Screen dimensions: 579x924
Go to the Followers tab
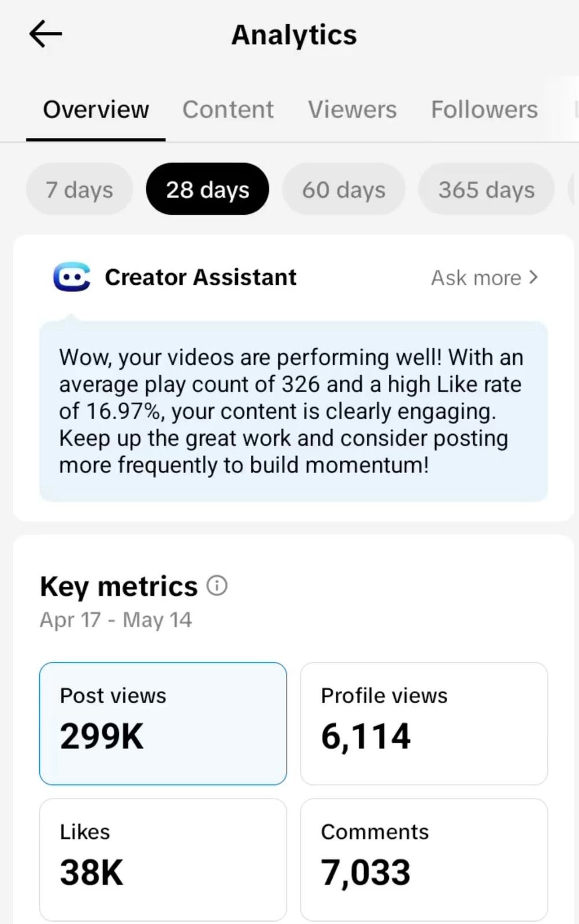(484, 109)
